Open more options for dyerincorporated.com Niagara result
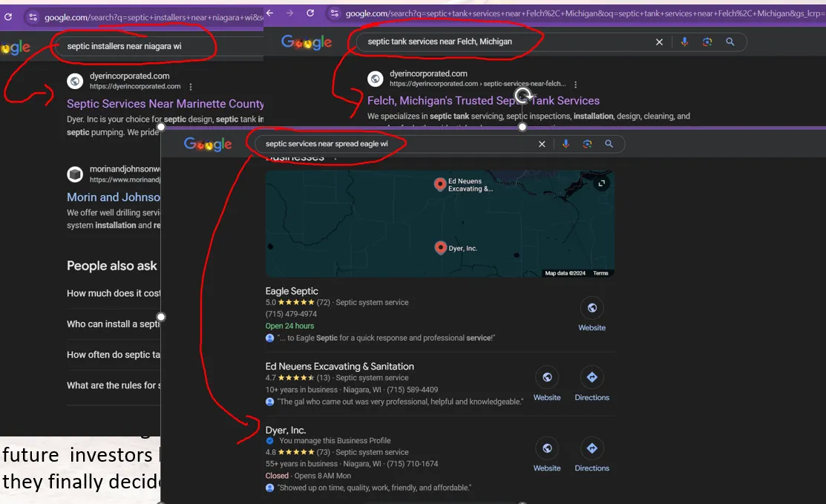 pyautogui.click(x=191, y=87)
